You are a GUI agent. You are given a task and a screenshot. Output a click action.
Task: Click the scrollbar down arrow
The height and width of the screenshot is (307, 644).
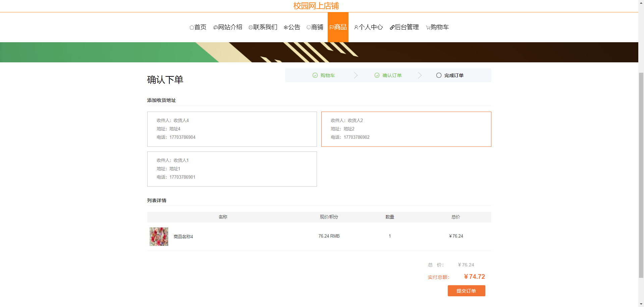(641, 304)
